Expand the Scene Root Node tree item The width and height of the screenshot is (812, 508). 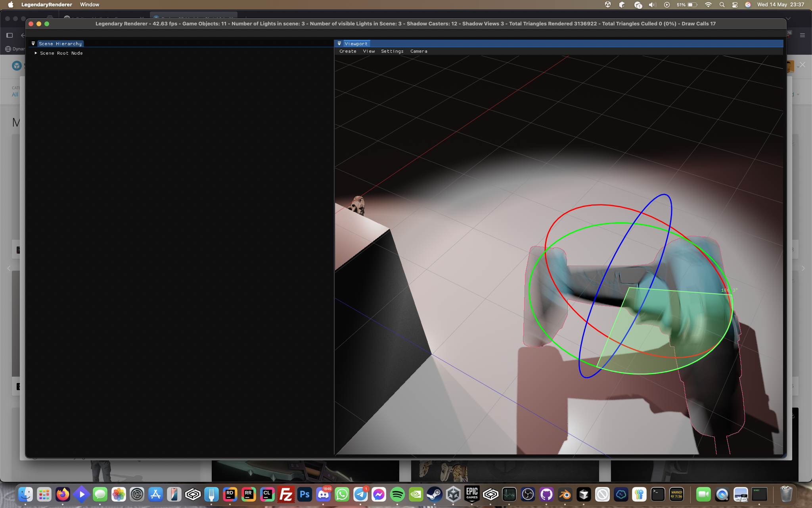coord(36,53)
